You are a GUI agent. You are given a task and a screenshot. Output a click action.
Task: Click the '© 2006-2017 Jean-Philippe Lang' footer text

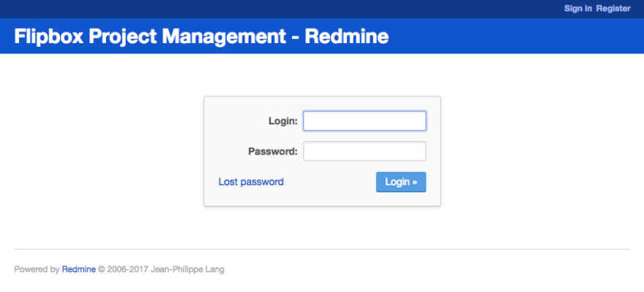click(161, 270)
